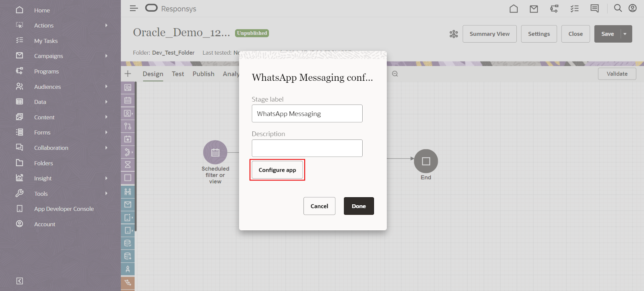The height and width of the screenshot is (291, 644).
Task: Select the starred calendar stage in palette
Action: [128, 139]
